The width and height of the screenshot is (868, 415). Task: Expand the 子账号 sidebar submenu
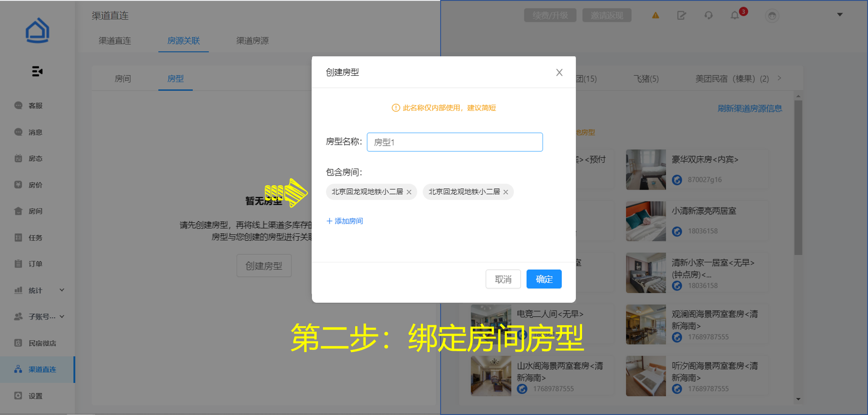coord(62,316)
